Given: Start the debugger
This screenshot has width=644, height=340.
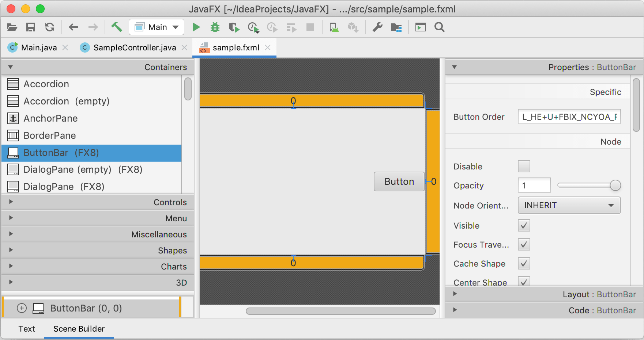Looking at the screenshot, I should (x=215, y=27).
